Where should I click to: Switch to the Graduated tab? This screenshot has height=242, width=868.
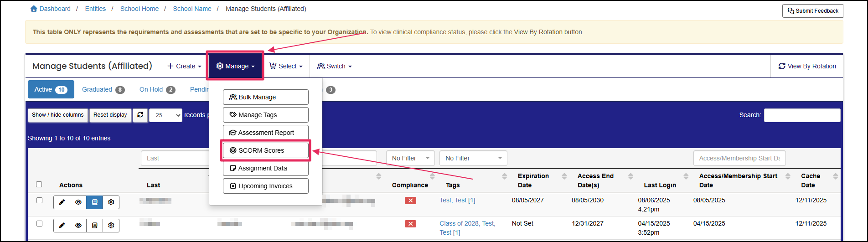[x=103, y=90]
